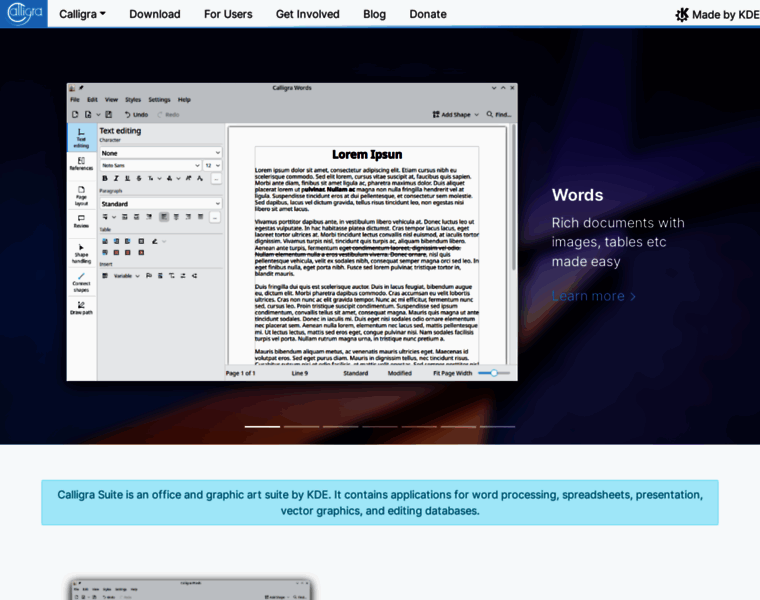Open the Get Involved nav item
The image size is (760, 600).
[307, 14]
